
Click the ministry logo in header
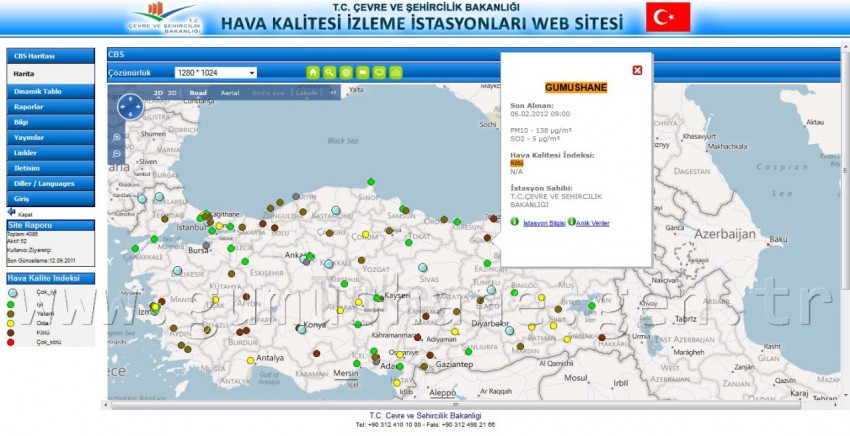click(165, 17)
